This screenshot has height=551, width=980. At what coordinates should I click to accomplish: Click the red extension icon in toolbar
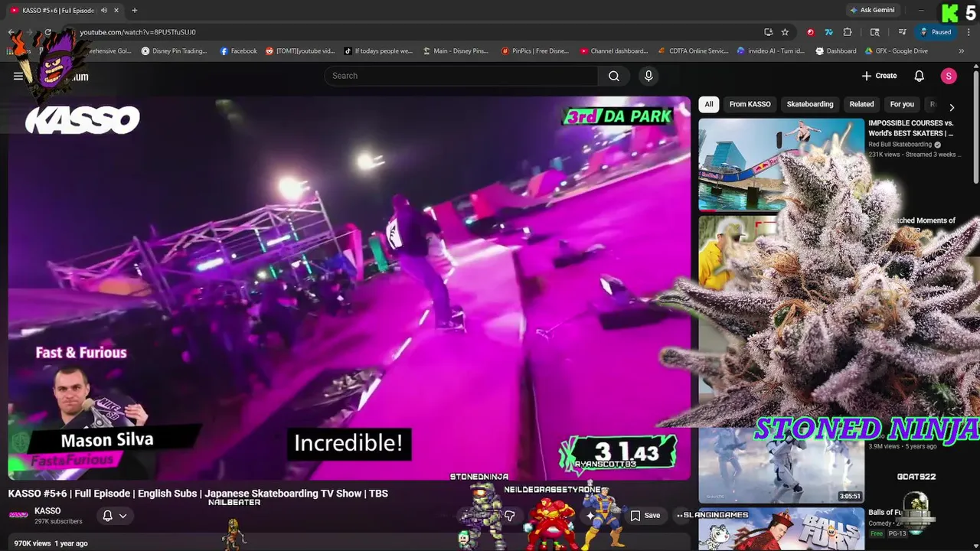click(810, 32)
